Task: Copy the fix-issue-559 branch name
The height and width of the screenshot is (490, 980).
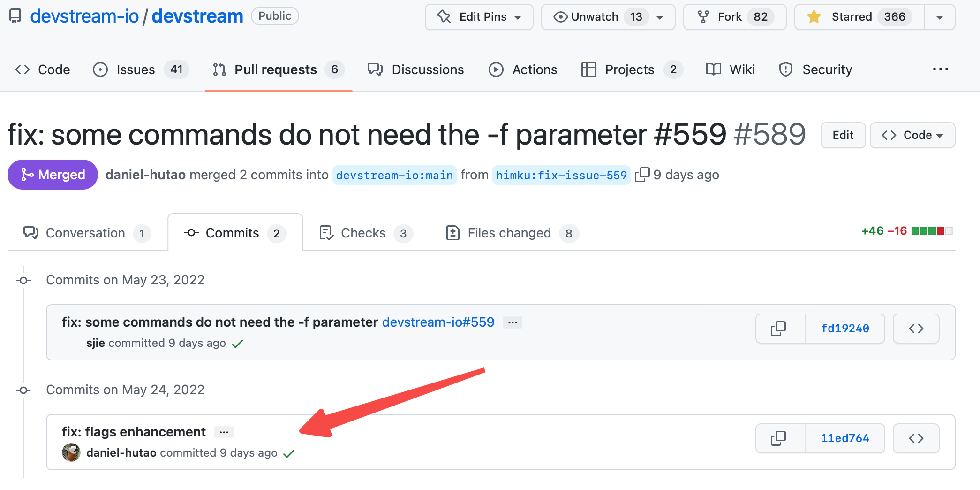Action: 642,175
